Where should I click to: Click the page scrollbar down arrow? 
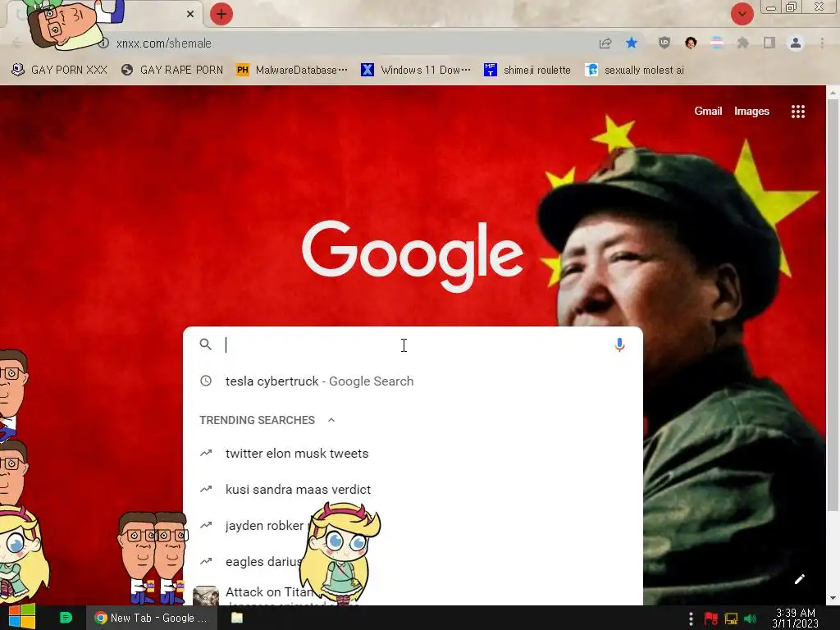[833, 598]
